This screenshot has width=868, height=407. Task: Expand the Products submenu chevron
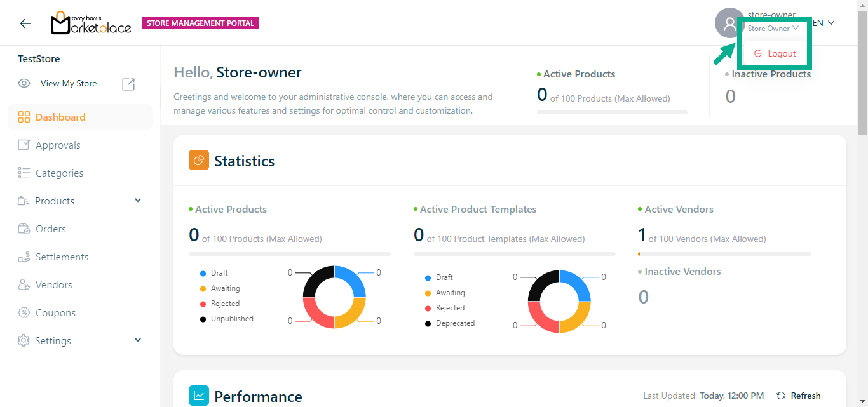[138, 201]
